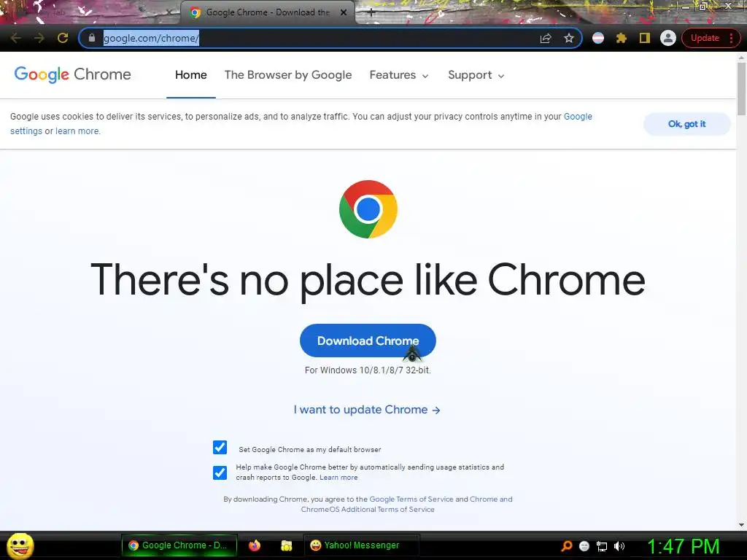Open The Browser by Google page
The image size is (747, 560).
click(x=288, y=75)
